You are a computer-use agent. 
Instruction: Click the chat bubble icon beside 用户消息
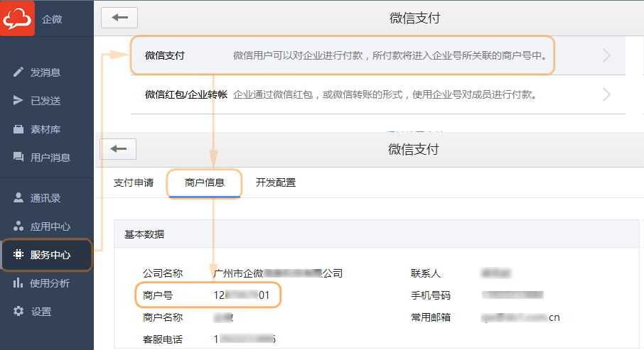coord(18,157)
